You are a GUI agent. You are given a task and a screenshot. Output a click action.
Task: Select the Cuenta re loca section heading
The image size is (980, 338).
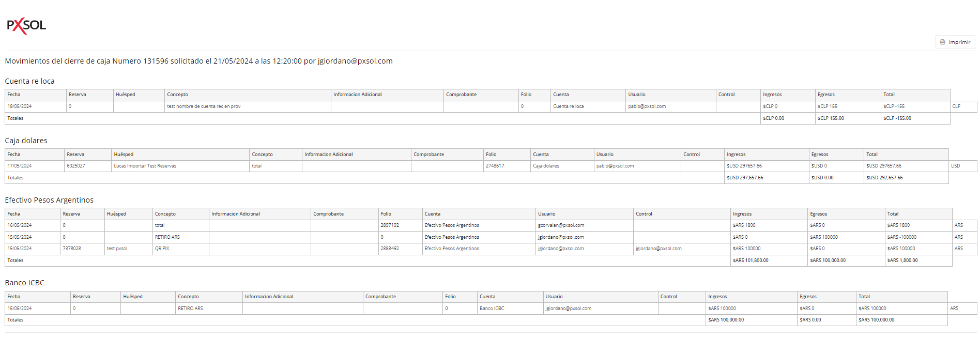(x=29, y=81)
